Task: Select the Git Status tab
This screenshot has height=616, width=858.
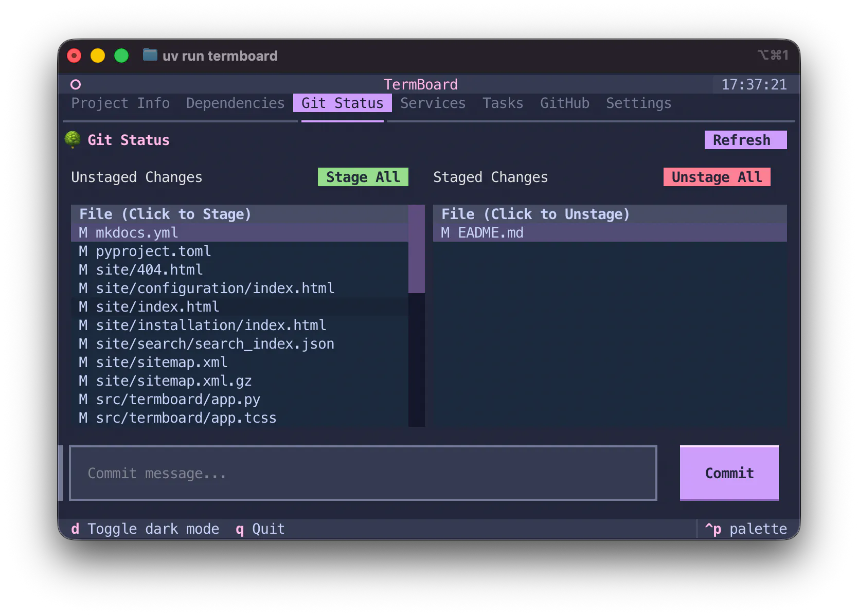Action: [343, 103]
